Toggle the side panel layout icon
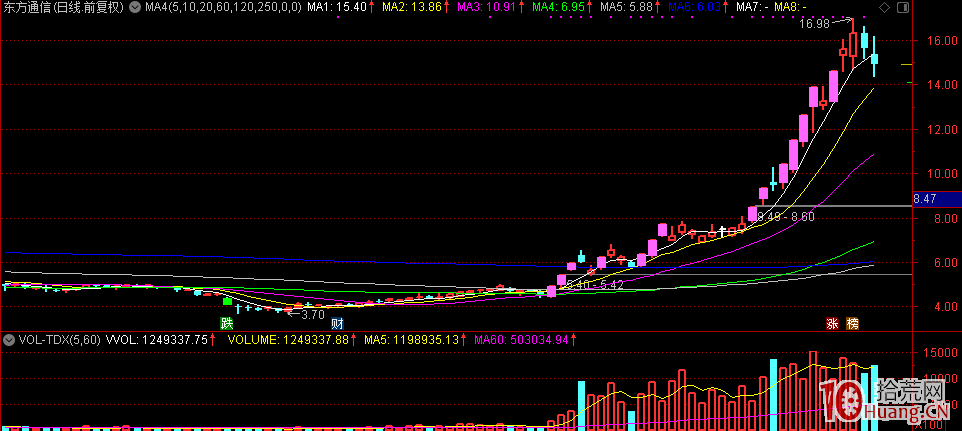 (x=902, y=7)
